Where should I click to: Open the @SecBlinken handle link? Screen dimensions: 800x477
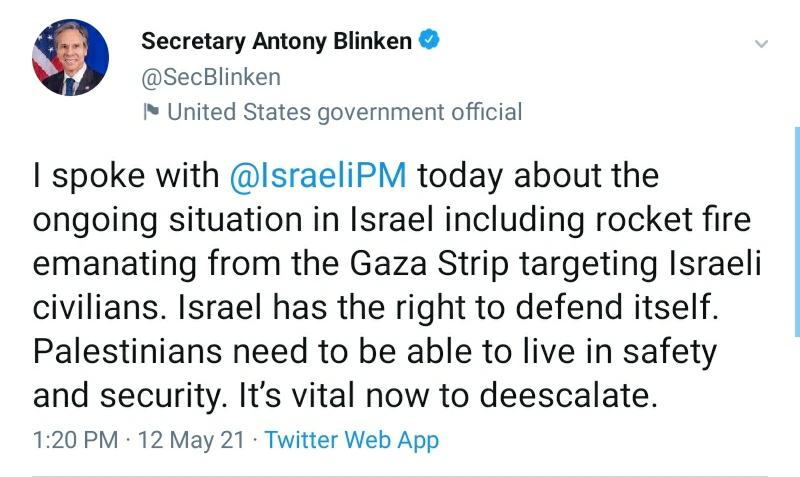211,77
